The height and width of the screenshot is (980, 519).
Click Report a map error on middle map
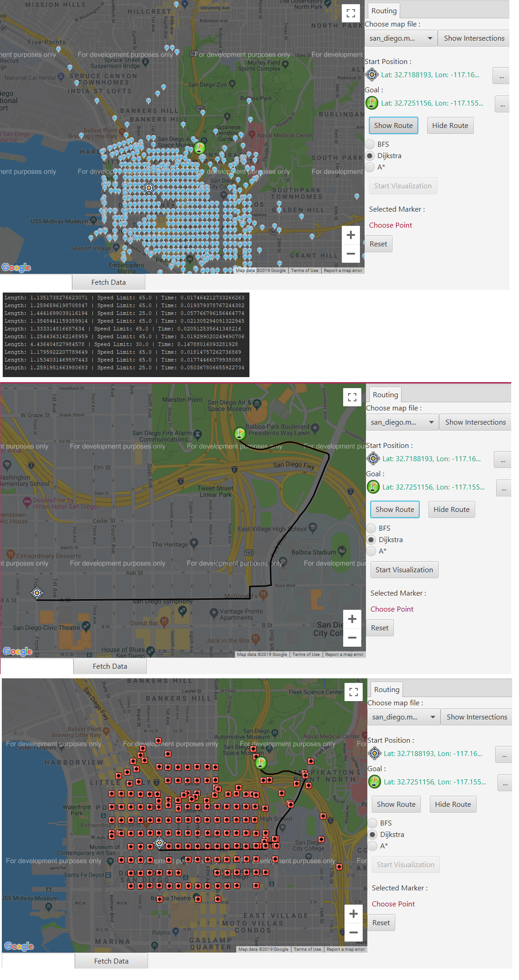[344, 655]
